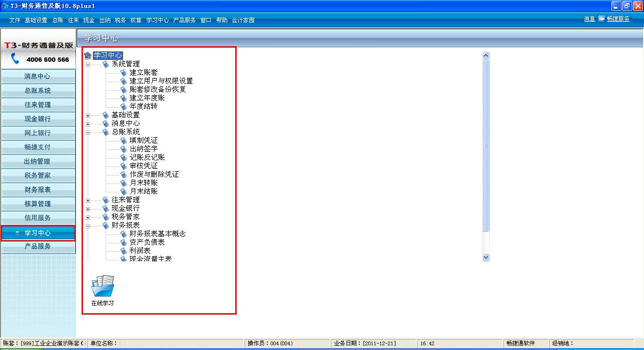Select the book icon beside 填制凭证

(124, 141)
